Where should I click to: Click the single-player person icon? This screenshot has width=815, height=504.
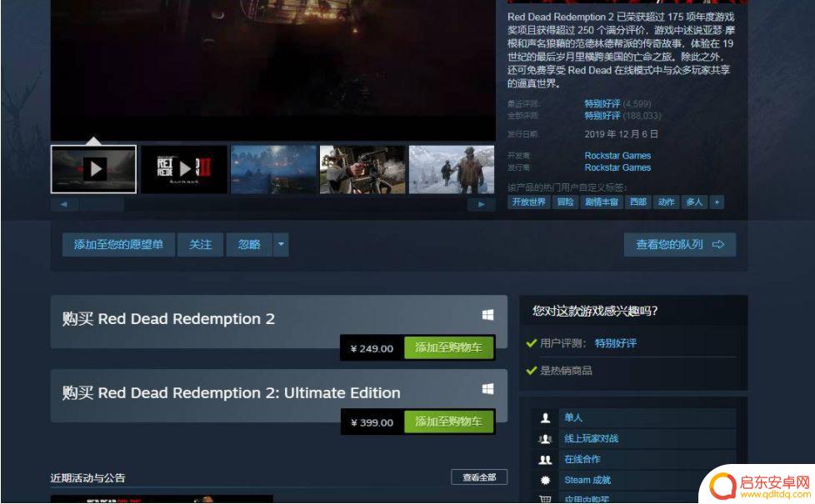545,417
